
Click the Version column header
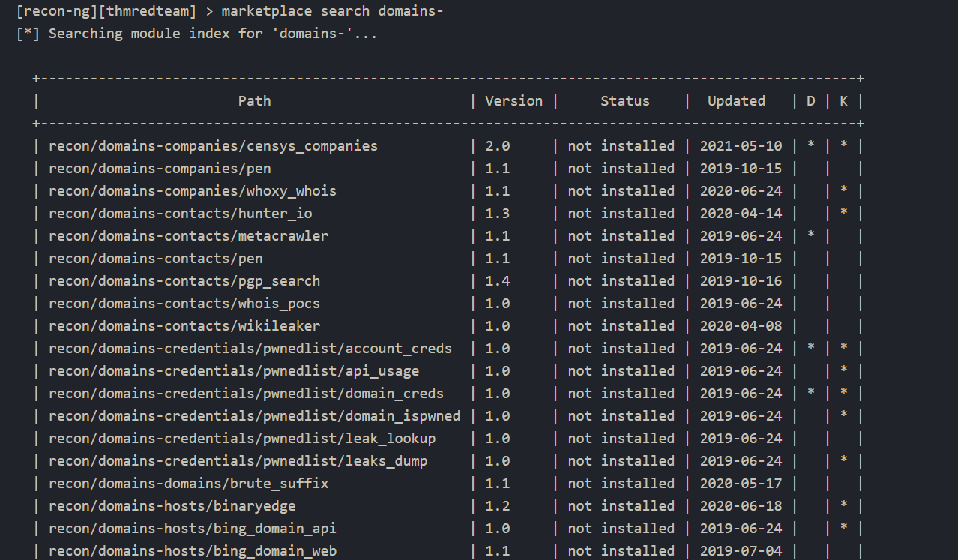[513, 101]
